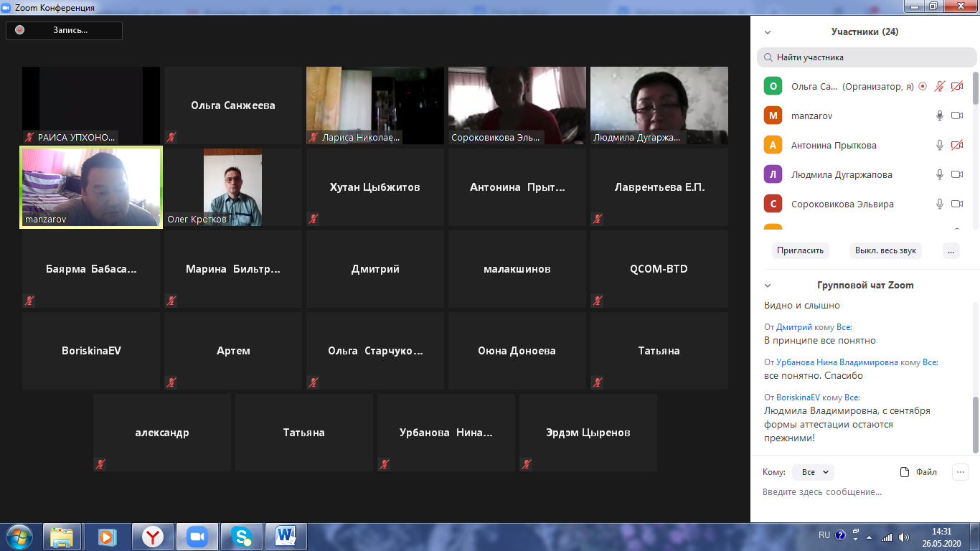Click the file attachment icon in chat
The width and height of the screenshot is (980, 551).
click(905, 472)
